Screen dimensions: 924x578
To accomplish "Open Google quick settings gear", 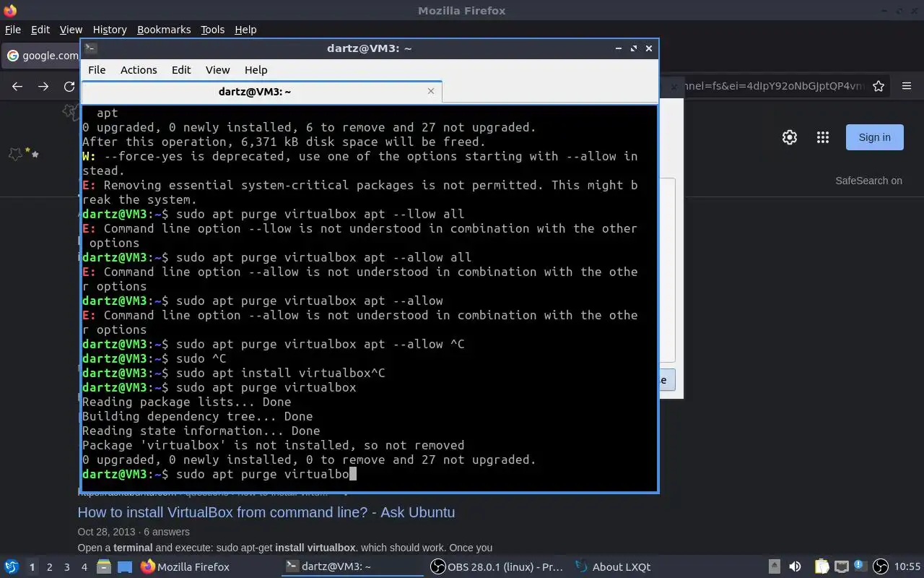I will click(790, 137).
